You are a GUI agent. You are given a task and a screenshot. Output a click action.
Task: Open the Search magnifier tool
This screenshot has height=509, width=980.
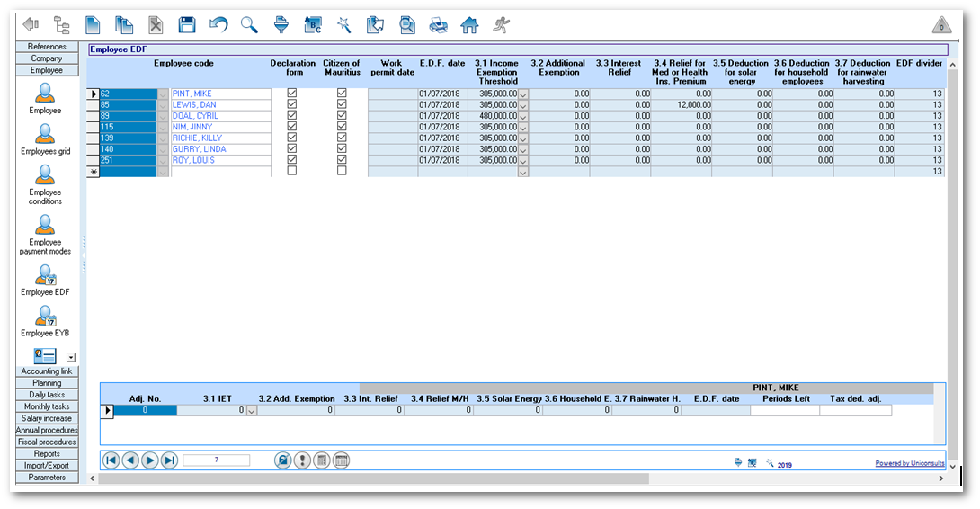[x=249, y=25]
